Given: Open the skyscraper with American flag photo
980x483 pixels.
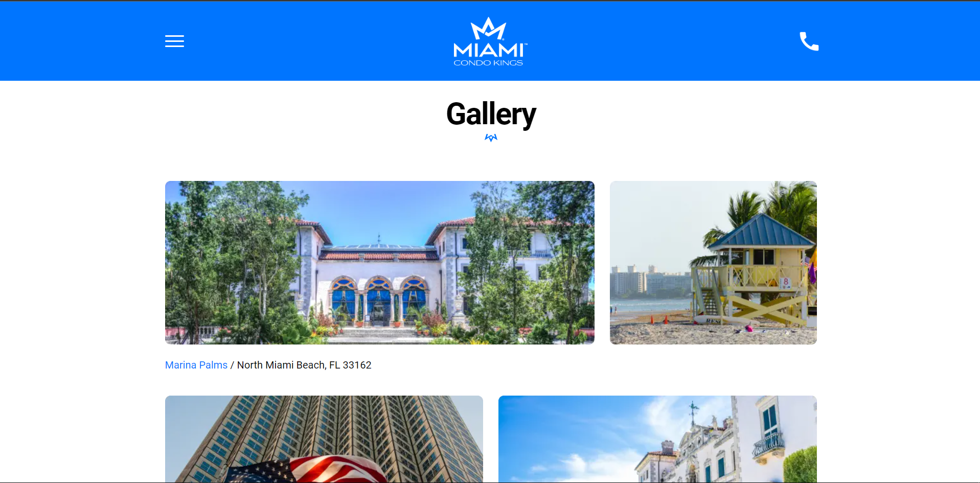Looking at the screenshot, I should tap(324, 439).
